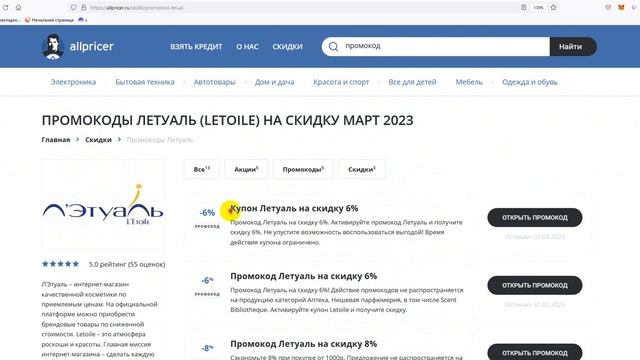Screen dimensions: 640x360
Task: Open the Бытовая техника category
Action: tap(145, 82)
